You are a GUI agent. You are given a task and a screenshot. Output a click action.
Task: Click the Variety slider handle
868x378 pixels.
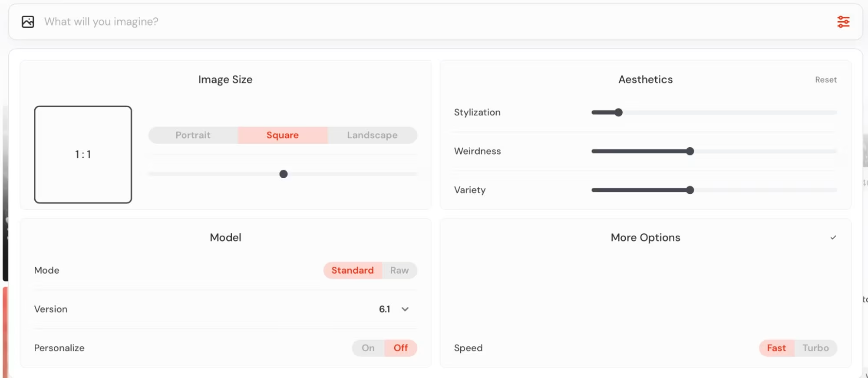click(690, 190)
